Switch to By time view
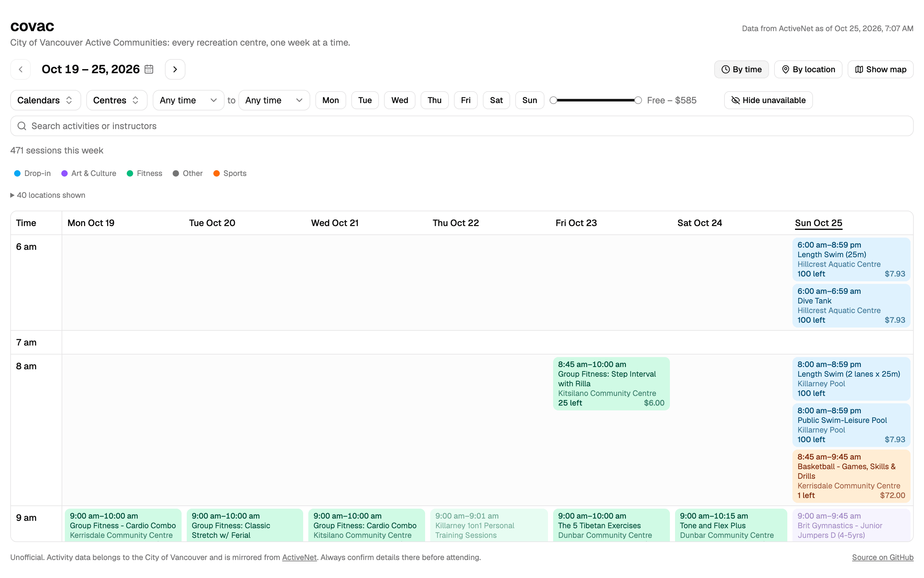 (x=741, y=69)
